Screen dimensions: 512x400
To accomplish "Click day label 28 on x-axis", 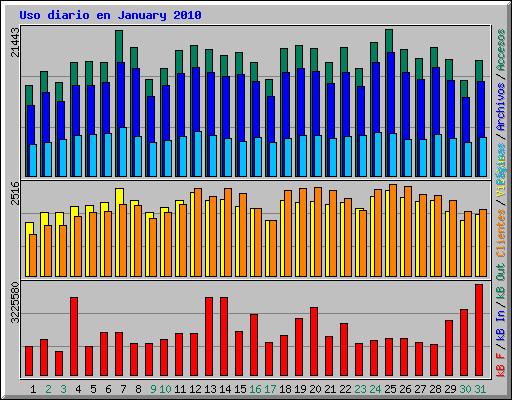I will pyautogui.click(x=435, y=389).
